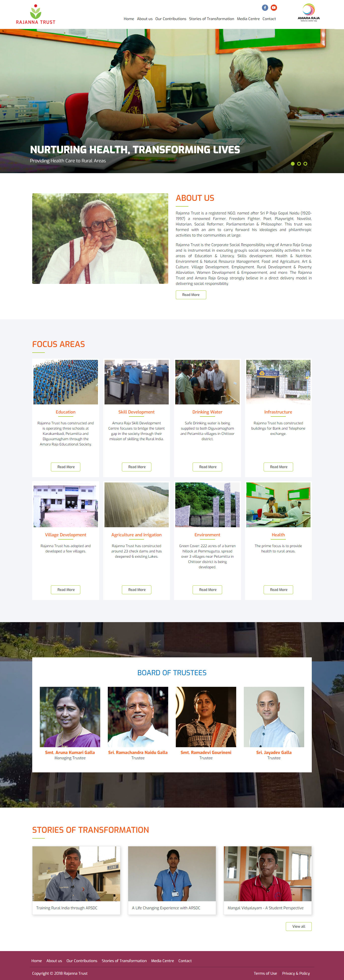The width and height of the screenshot is (344, 980).
Task: Open the Facebook icon in header
Action: pos(265,8)
